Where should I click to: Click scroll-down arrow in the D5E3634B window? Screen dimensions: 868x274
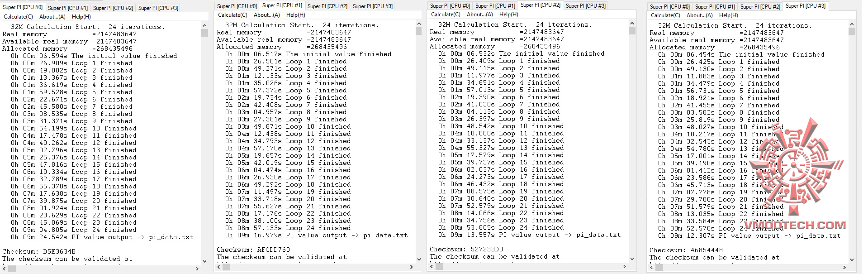tap(204, 260)
